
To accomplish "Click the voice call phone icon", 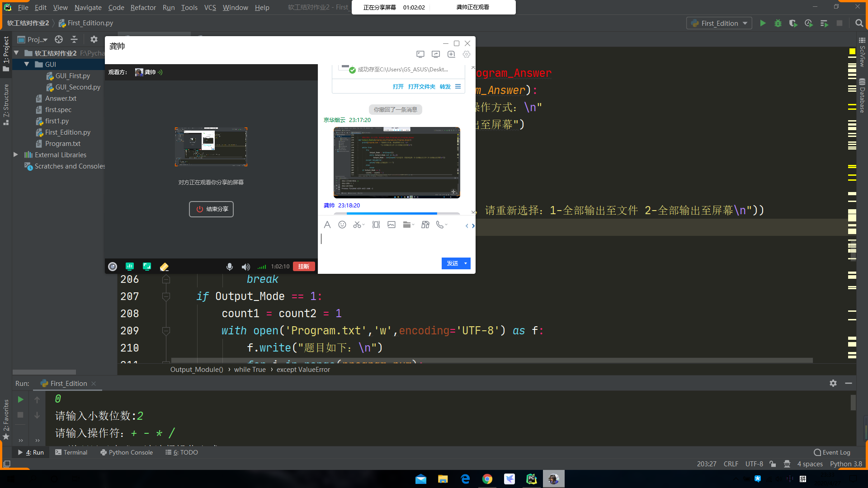I will tap(439, 225).
